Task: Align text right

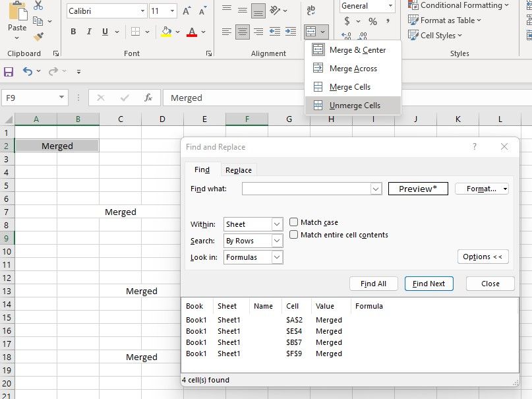Action: (258, 32)
